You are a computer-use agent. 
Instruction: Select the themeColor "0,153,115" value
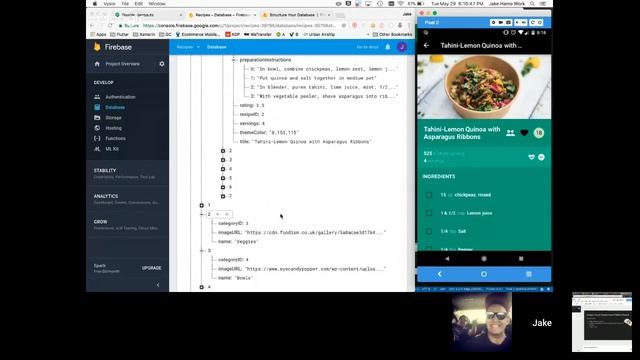284,133
